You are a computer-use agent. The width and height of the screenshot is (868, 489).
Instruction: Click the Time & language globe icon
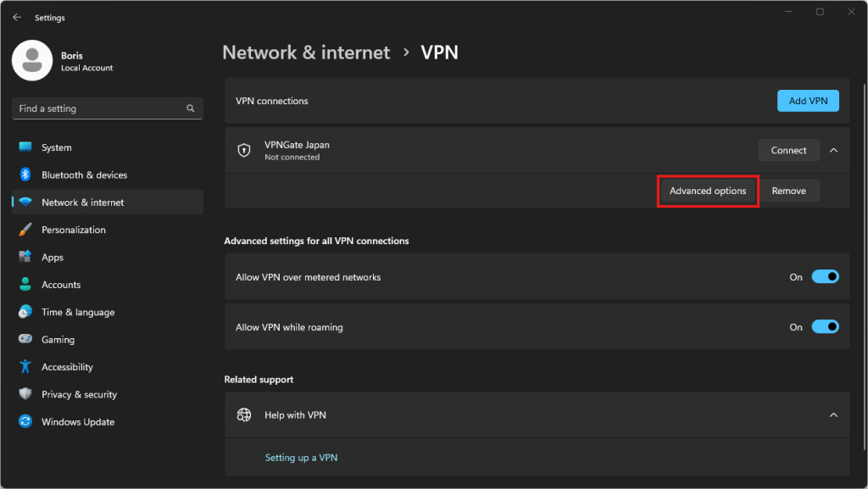click(x=25, y=312)
